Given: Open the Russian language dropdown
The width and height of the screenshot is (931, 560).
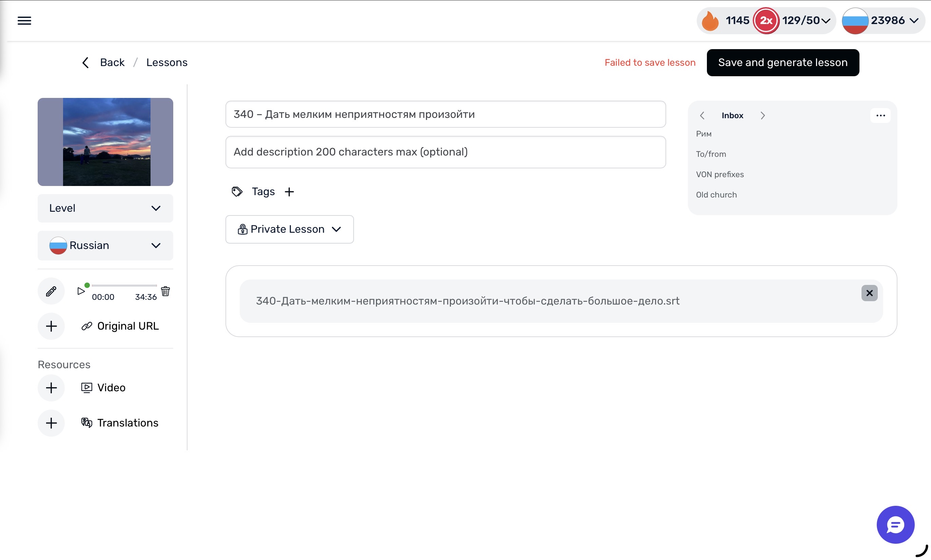Looking at the screenshot, I should tap(105, 246).
